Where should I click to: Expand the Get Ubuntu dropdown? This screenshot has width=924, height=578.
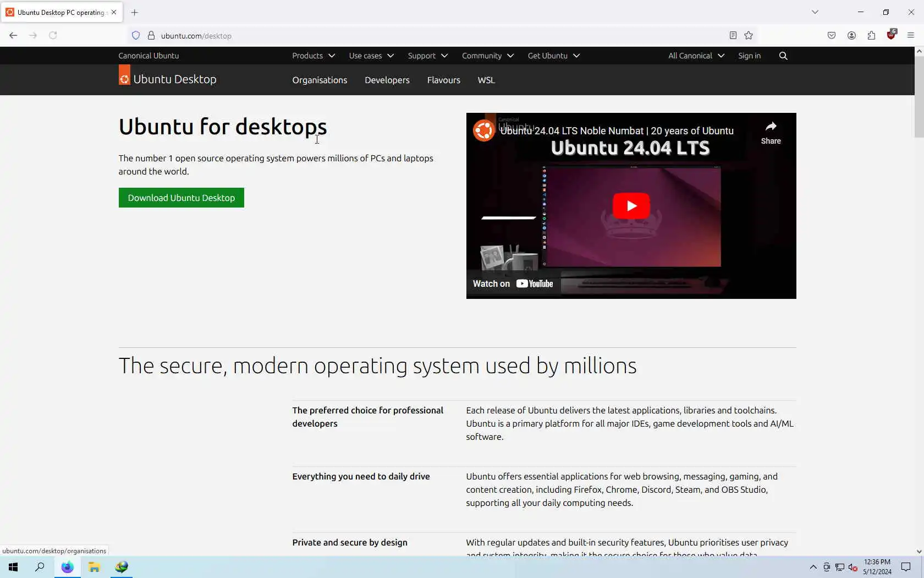554,56
